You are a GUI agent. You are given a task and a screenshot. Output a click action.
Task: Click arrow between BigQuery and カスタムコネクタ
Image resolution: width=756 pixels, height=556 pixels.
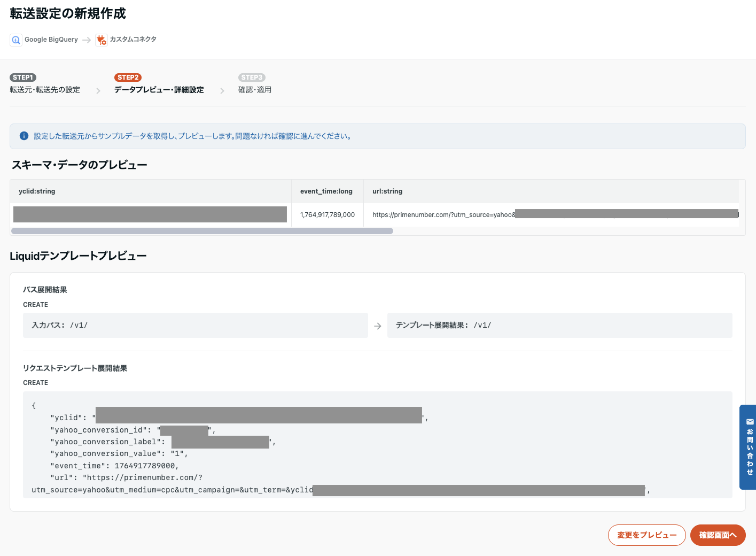(x=87, y=40)
